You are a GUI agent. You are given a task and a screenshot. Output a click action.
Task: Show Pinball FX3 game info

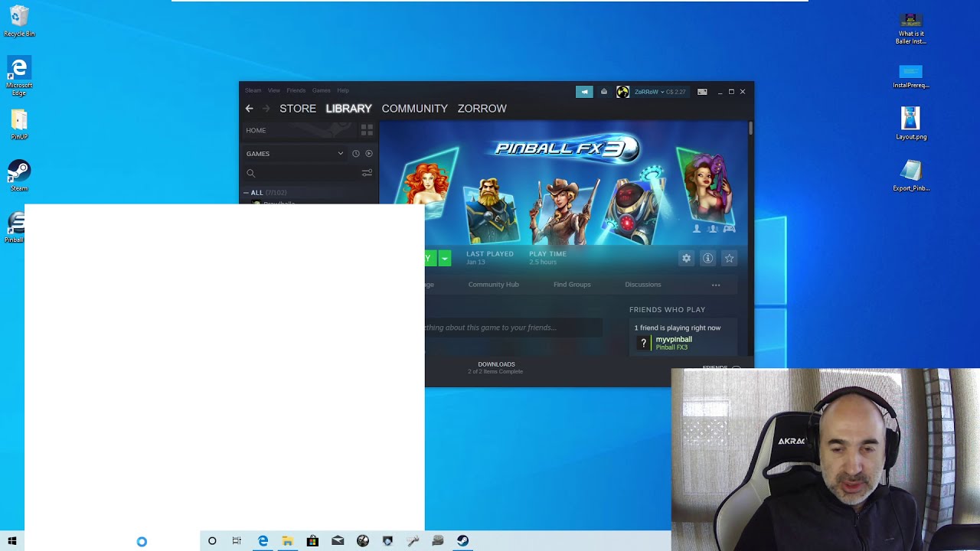tap(707, 259)
